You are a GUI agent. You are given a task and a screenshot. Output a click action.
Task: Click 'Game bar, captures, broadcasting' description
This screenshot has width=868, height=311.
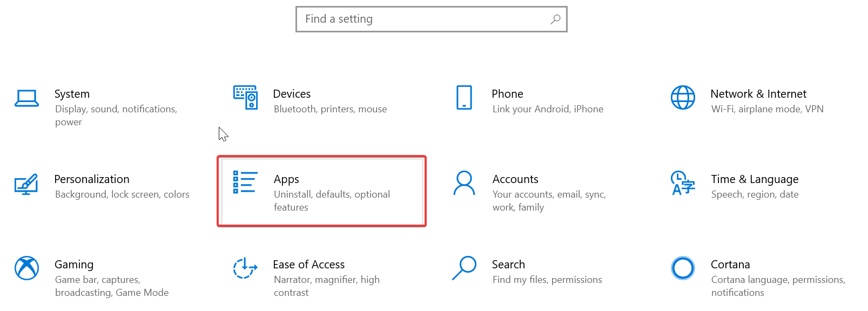[x=112, y=286]
